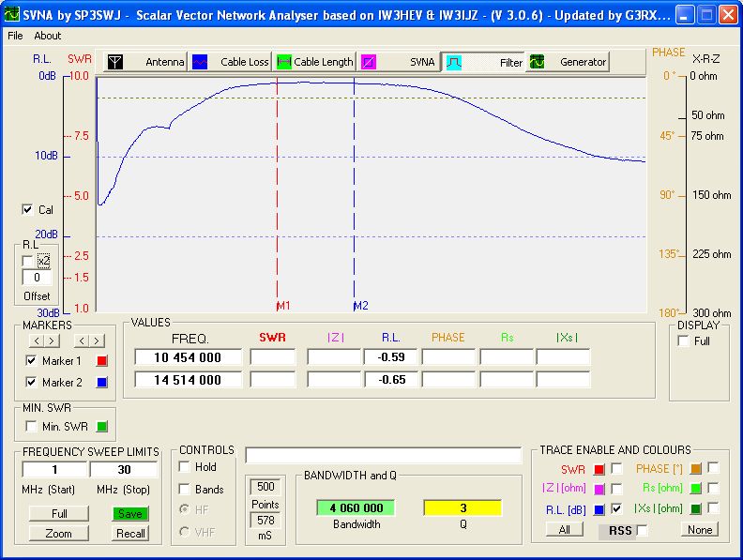Check the Hold control box
Screen dimensions: 743x560
pos(185,467)
